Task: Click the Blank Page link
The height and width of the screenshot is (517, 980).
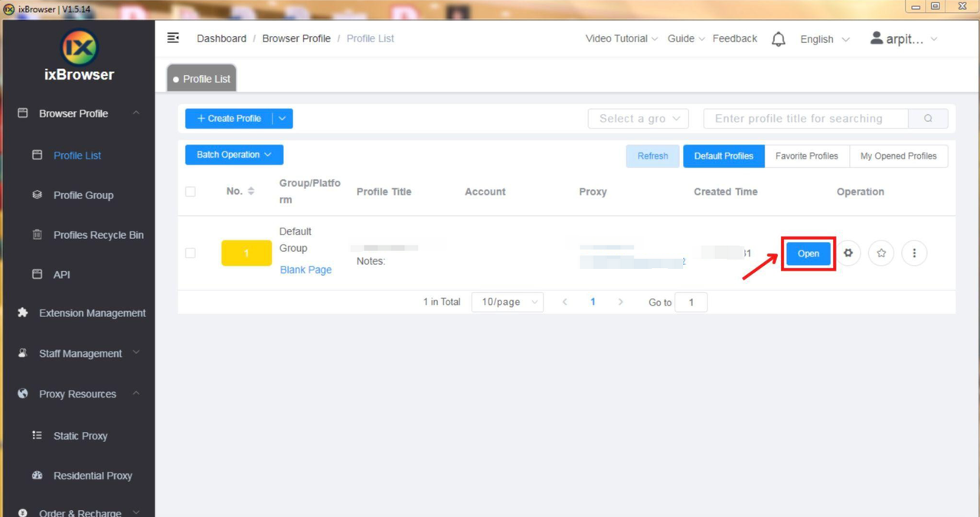Action: (305, 270)
